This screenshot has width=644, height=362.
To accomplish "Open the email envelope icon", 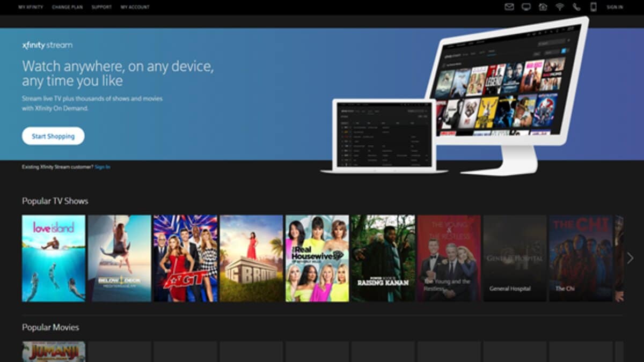I will coord(509,7).
